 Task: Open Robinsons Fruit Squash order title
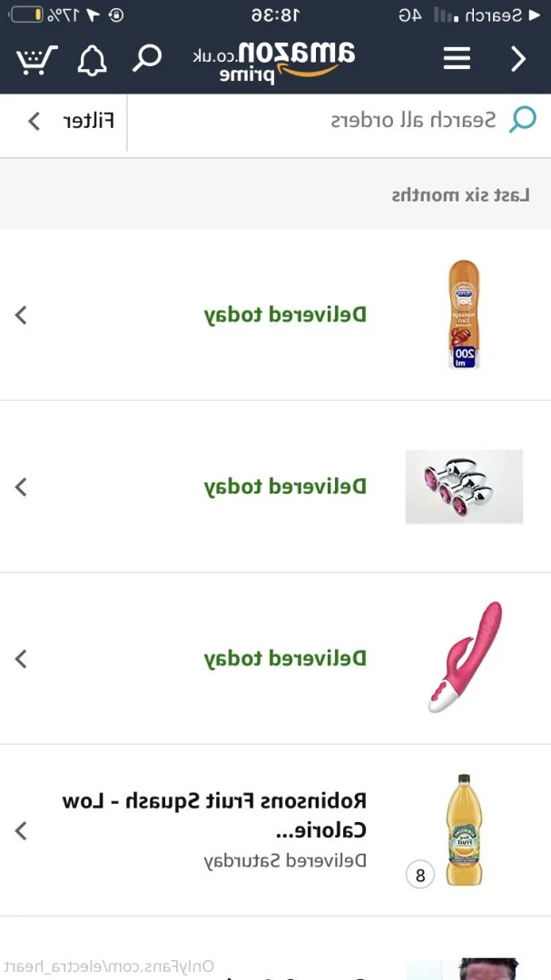click(x=214, y=816)
